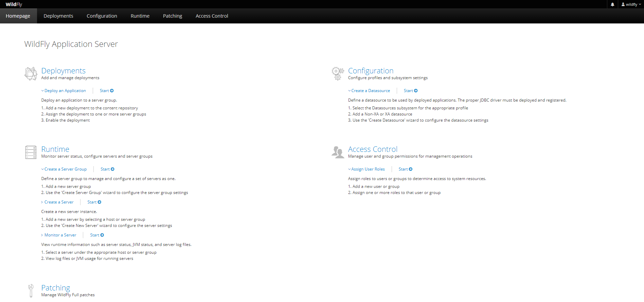Open the wildfly user menu
Screen dimensions: 644x302
631,4
